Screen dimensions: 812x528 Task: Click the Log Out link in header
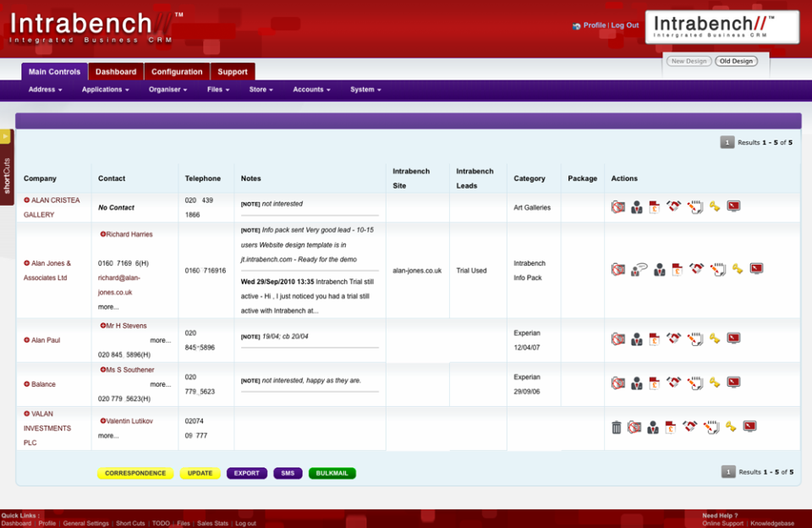click(x=625, y=25)
